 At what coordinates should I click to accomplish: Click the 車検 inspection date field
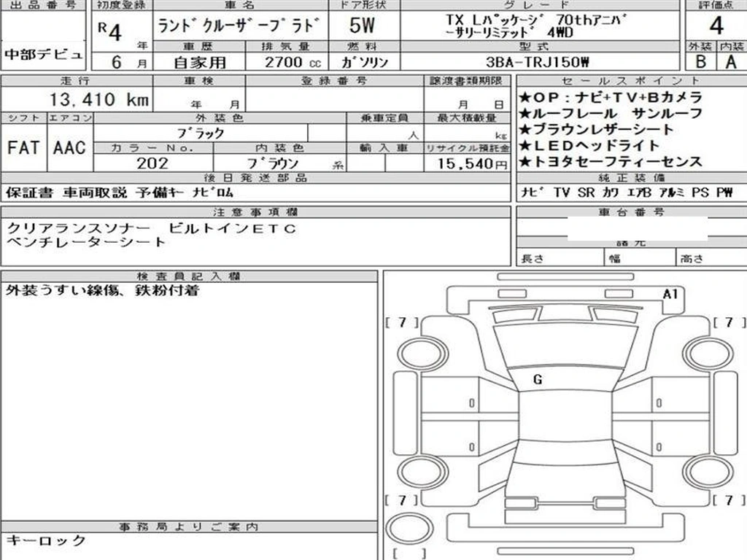199,99
